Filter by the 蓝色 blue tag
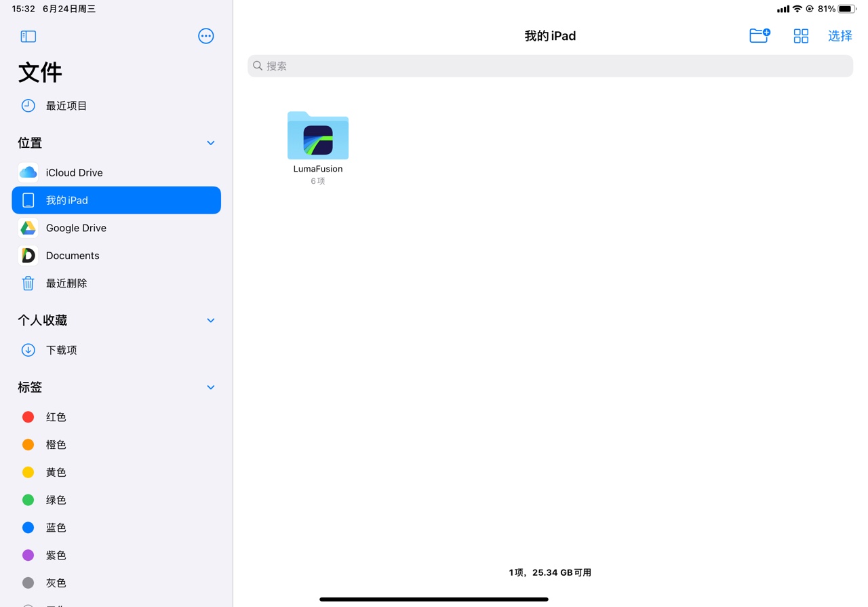The image size is (868, 607). coord(56,528)
